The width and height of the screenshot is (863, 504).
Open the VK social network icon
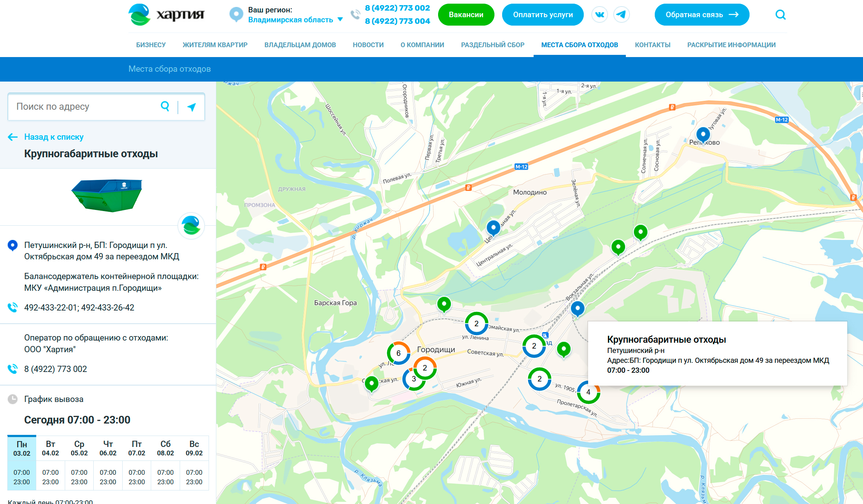pyautogui.click(x=599, y=15)
